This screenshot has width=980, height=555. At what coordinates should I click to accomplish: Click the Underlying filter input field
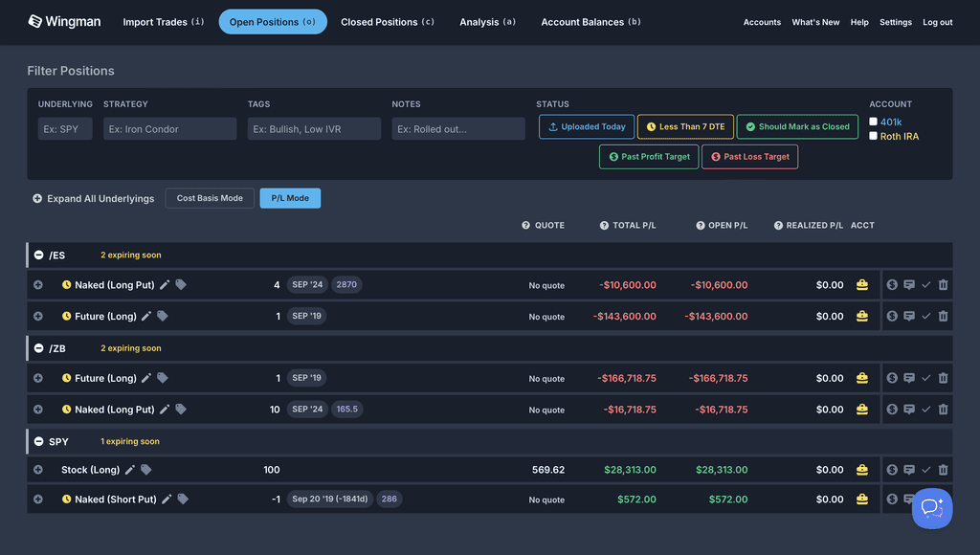click(64, 127)
